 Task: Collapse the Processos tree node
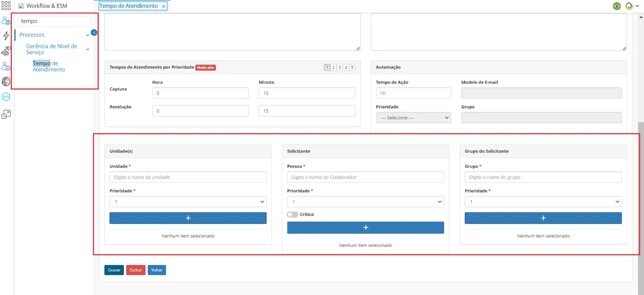point(88,35)
